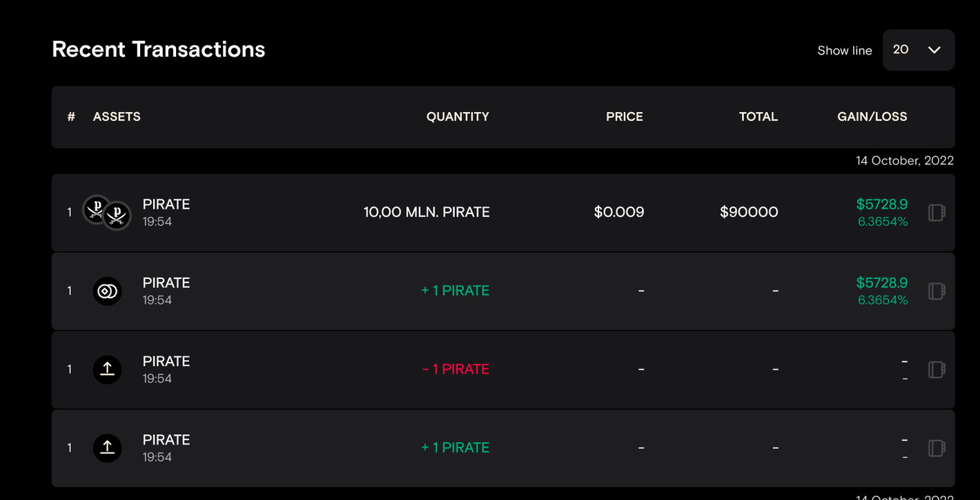The width and height of the screenshot is (980, 500).
Task: Open details icon for 10,00 MLN. PIRATE row
Action: click(x=937, y=213)
